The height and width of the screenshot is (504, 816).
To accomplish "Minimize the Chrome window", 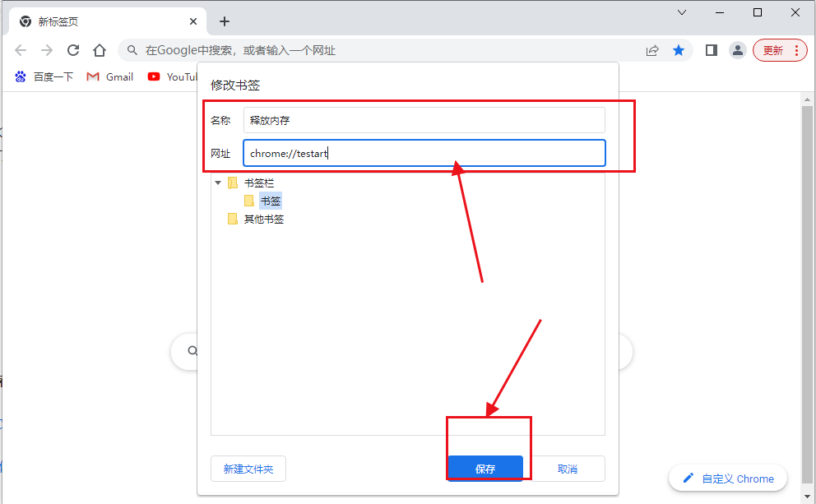I will [720, 12].
